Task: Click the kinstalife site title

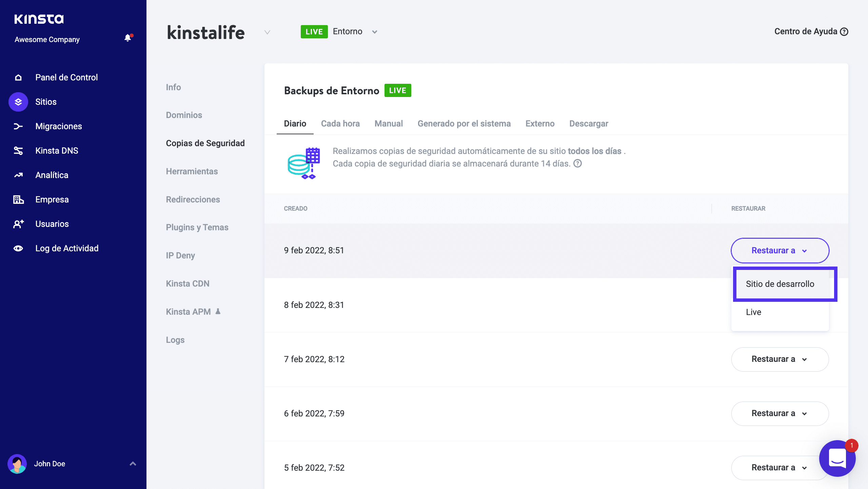Action: click(x=206, y=33)
